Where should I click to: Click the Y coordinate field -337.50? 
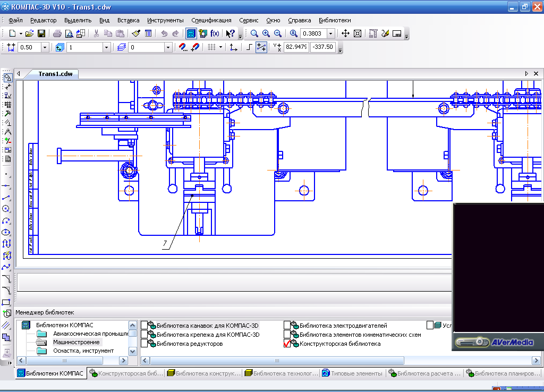(x=323, y=47)
